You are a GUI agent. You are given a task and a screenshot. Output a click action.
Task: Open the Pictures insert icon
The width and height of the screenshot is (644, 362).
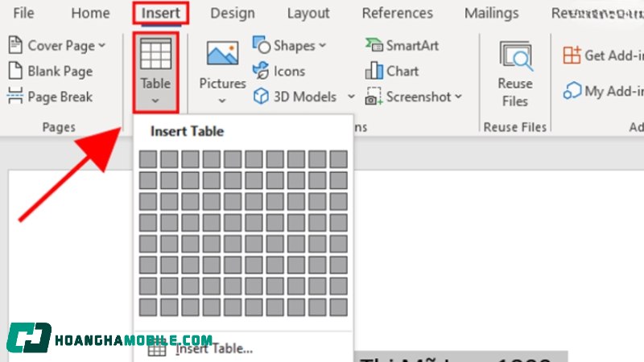(x=222, y=55)
